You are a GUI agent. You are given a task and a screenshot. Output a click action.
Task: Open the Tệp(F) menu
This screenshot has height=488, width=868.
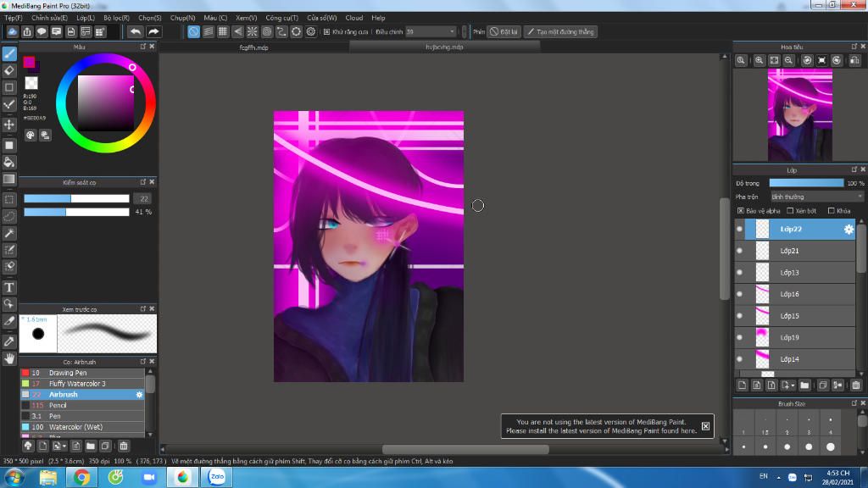[14, 18]
